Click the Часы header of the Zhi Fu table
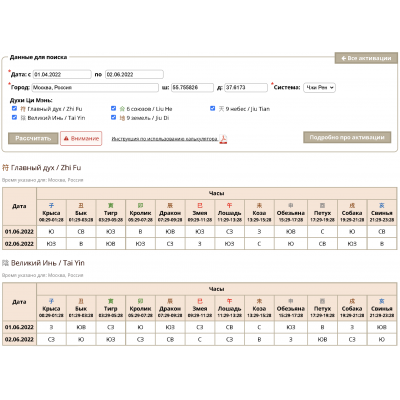 [x=217, y=193]
